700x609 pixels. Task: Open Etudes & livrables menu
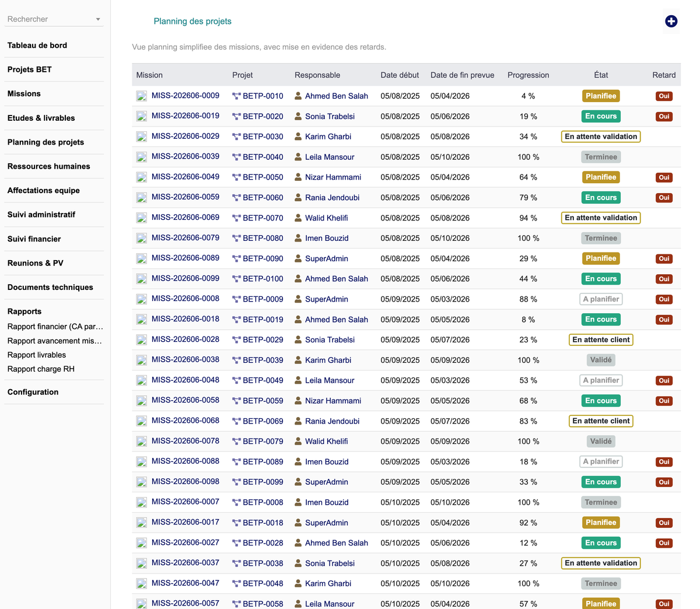tap(41, 118)
